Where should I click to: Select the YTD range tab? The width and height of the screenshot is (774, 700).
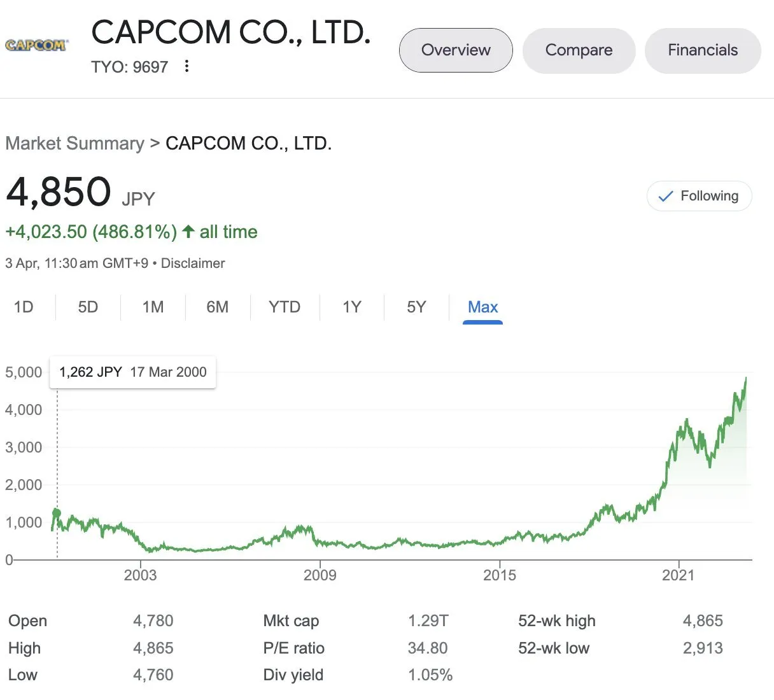coord(284,307)
